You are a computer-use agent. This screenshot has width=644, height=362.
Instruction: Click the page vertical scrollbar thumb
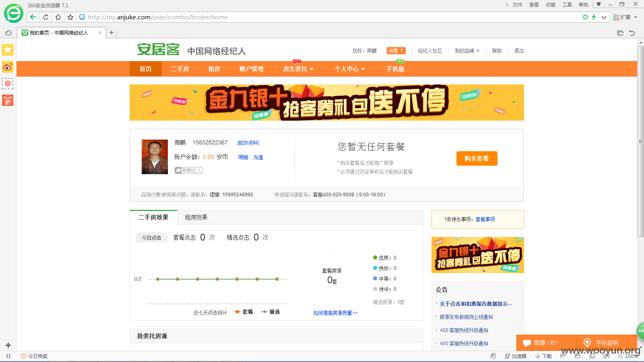[640, 142]
